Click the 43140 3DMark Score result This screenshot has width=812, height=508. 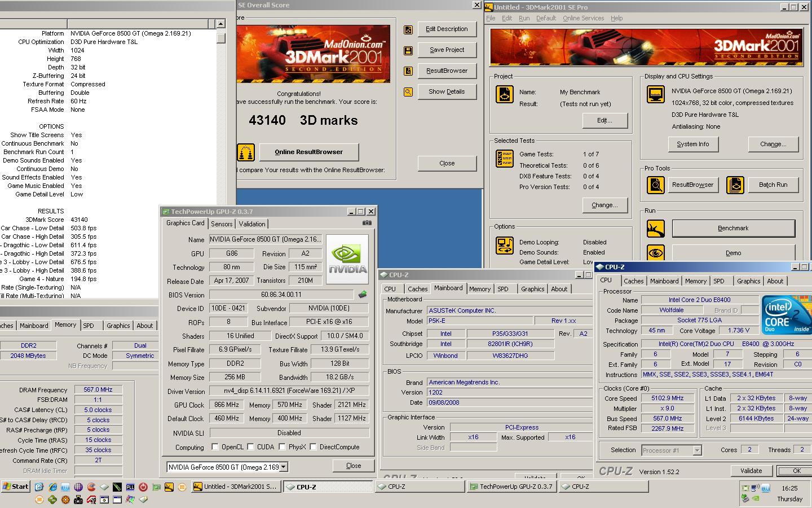click(79, 220)
